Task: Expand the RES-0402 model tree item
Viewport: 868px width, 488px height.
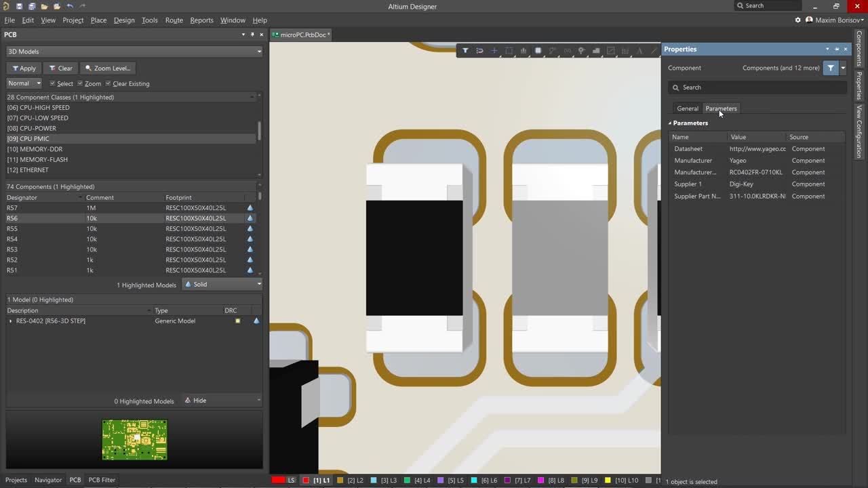Action: (10, 321)
